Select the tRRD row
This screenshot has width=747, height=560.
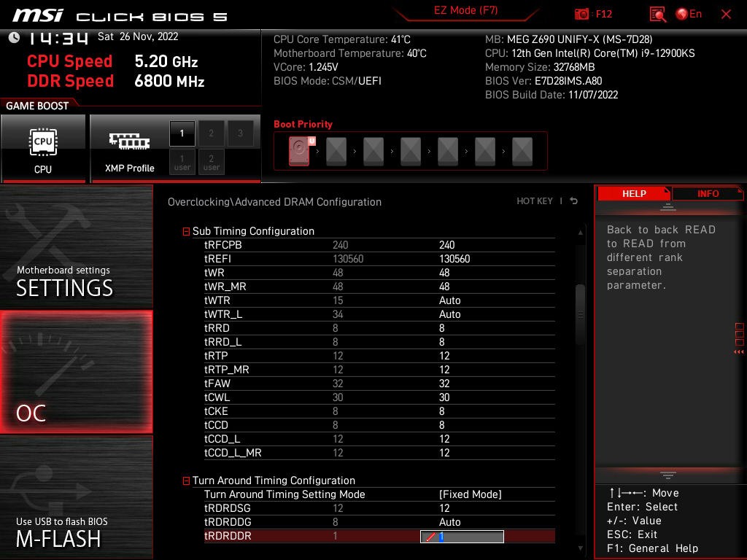(379, 328)
